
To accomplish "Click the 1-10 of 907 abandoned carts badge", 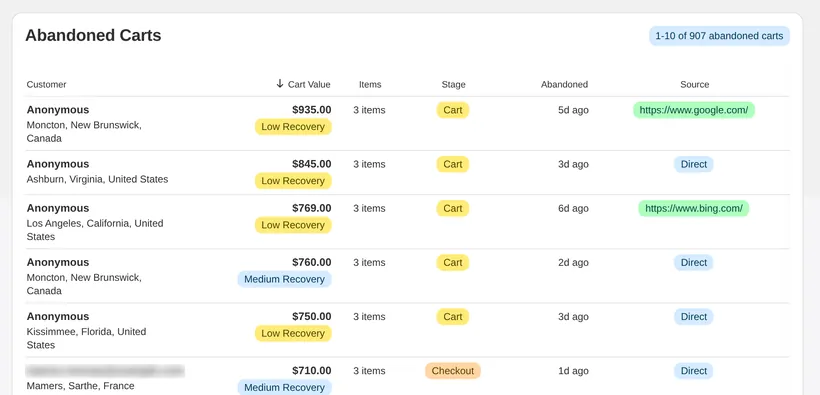I will click(719, 36).
